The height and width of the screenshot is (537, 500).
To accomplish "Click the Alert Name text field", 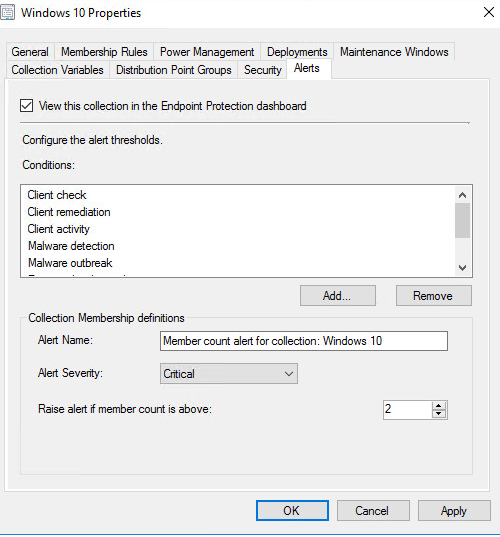I will tap(304, 341).
